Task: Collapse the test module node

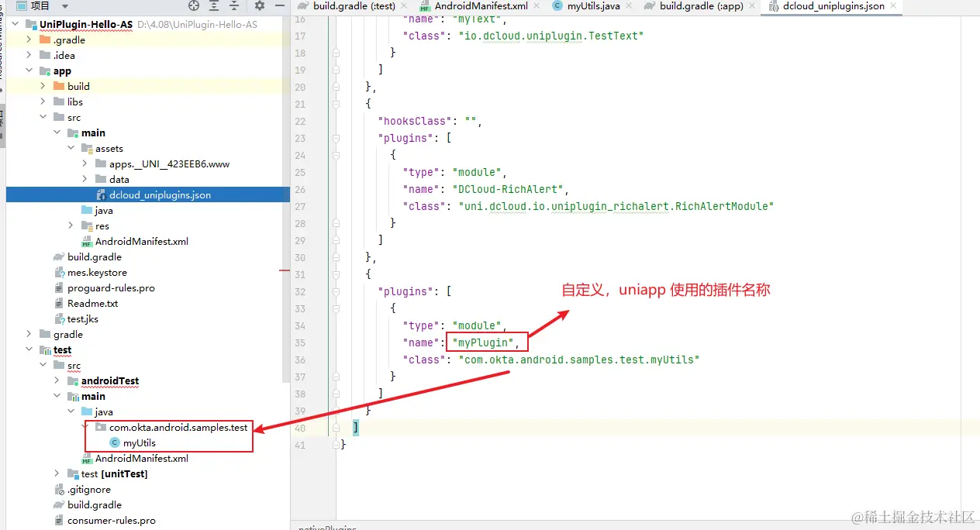Action: pyautogui.click(x=29, y=349)
